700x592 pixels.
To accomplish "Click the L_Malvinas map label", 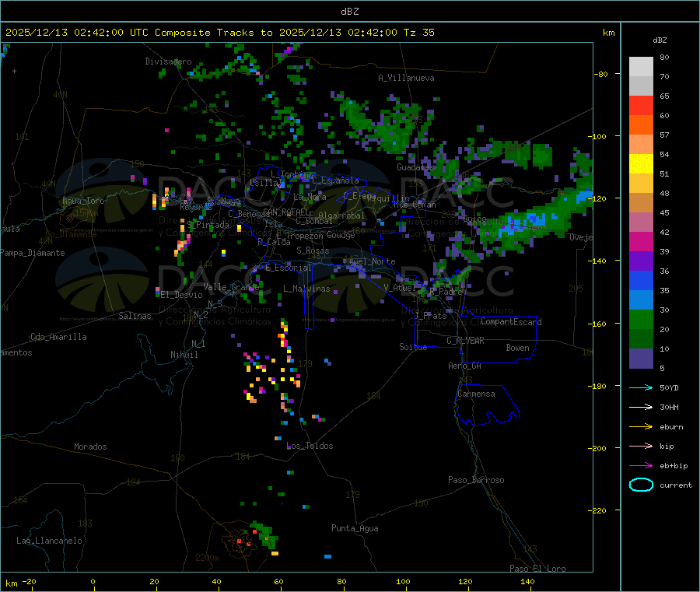I will pyautogui.click(x=306, y=289).
